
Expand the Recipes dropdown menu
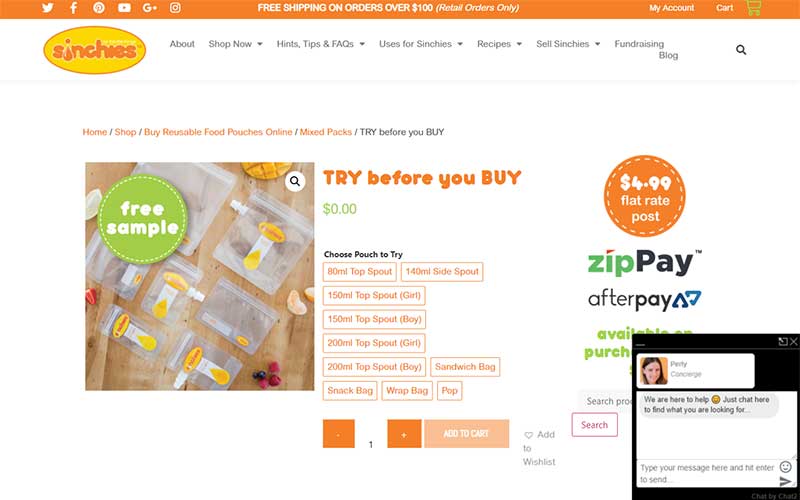tap(499, 44)
